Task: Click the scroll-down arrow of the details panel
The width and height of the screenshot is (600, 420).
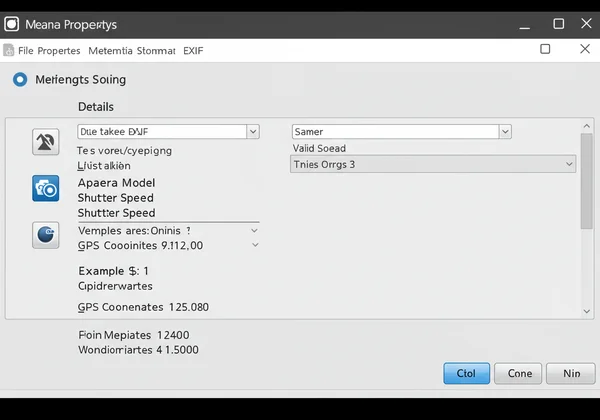Action: pos(587,311)
